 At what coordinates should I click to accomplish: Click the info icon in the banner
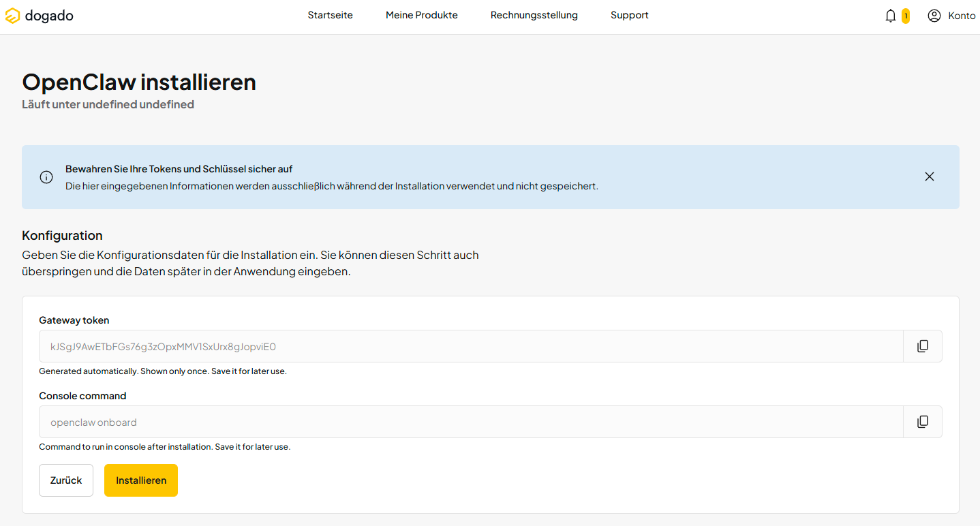(x=46, y=177)
